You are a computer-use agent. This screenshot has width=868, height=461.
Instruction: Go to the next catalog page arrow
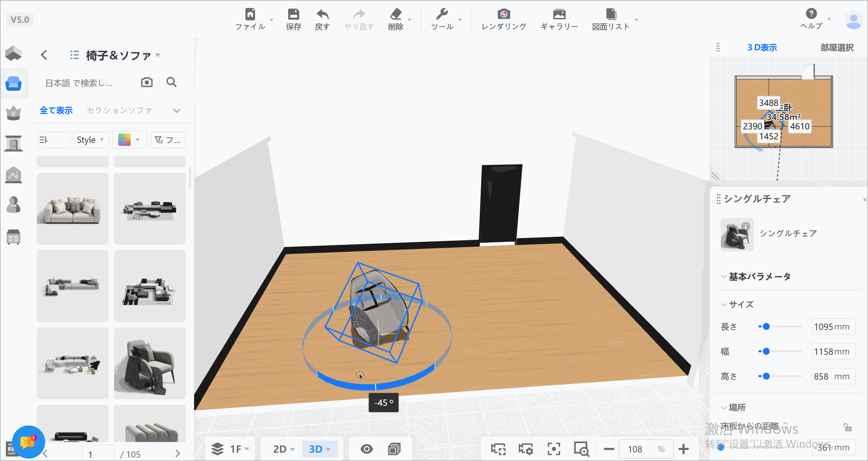click(x=178, y=453)
